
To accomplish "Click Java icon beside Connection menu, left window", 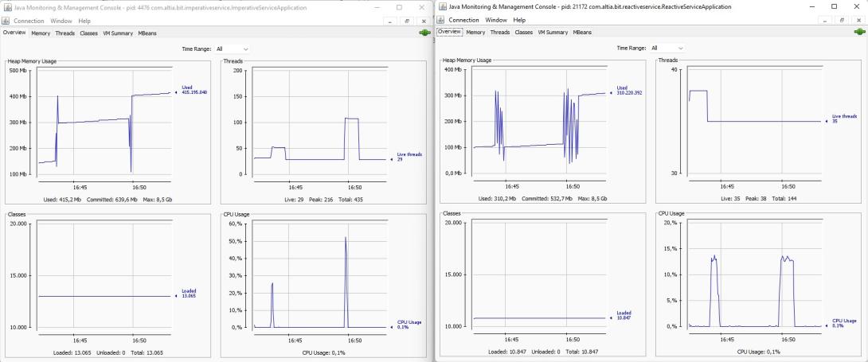I will 6,20.
